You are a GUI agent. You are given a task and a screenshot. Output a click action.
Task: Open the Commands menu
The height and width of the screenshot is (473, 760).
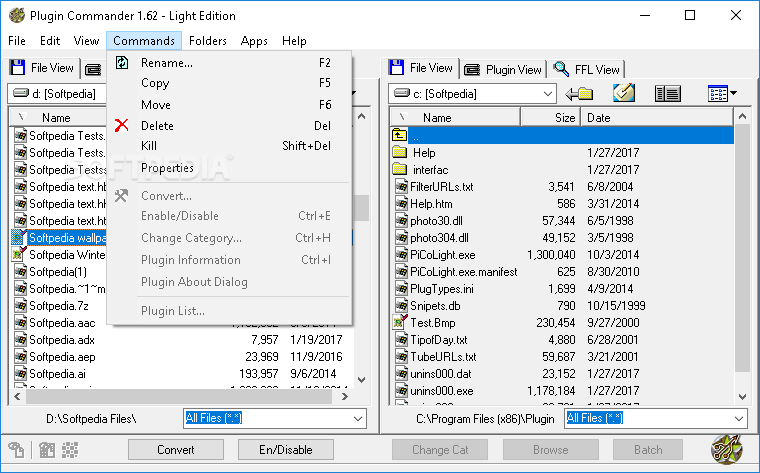[144, 41]
